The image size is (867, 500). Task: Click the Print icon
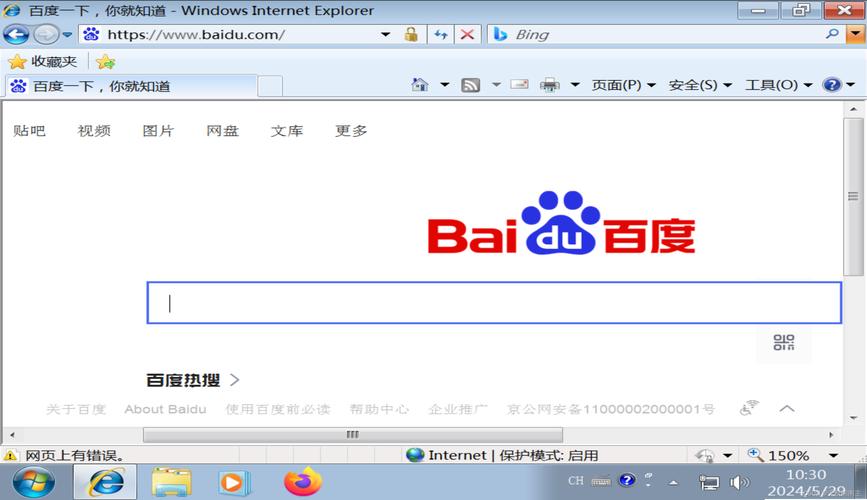pos(550,85)
